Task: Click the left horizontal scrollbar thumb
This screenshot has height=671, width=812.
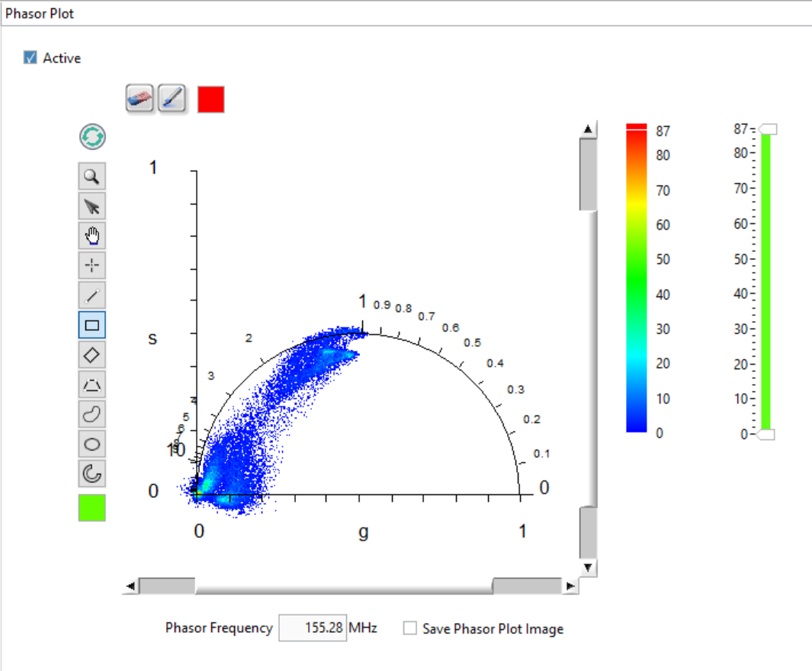Action: click(167, 586)
